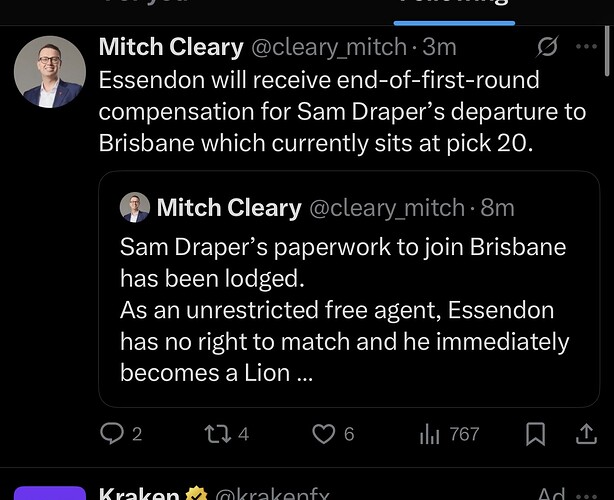Open Mitch Cleary profile name link
The width and height of the screenshot is (614, 500).
171,47
